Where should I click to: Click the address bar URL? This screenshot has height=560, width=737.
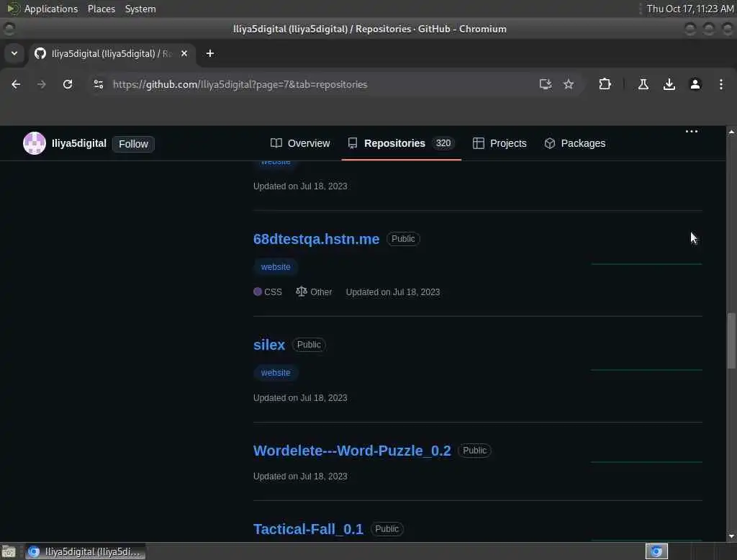(x=240, y=84)
